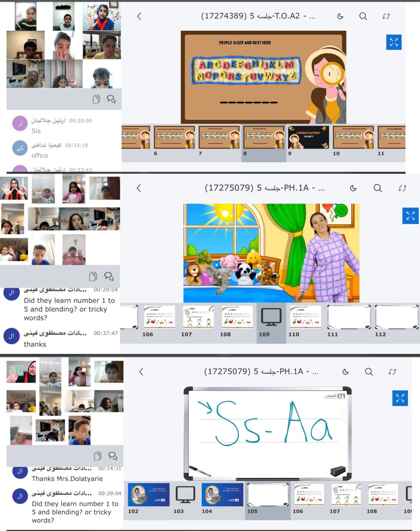
Task: Select the whiteboard thumbnail numbered 105
Action: pyautogui.click(x=268, y=495)
